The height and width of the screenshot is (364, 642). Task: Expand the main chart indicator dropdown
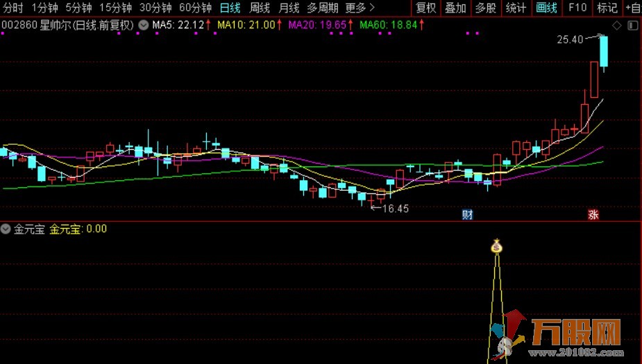143,25
